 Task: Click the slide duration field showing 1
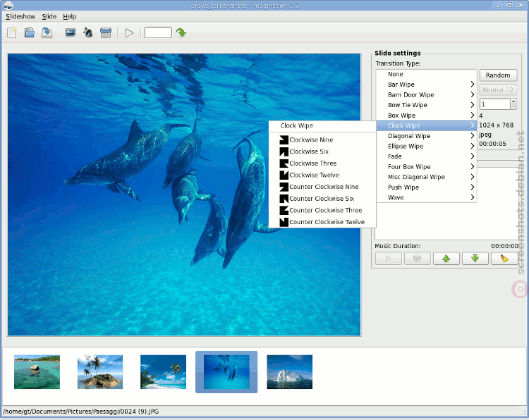pyautogui.click(x=495, y=104)
